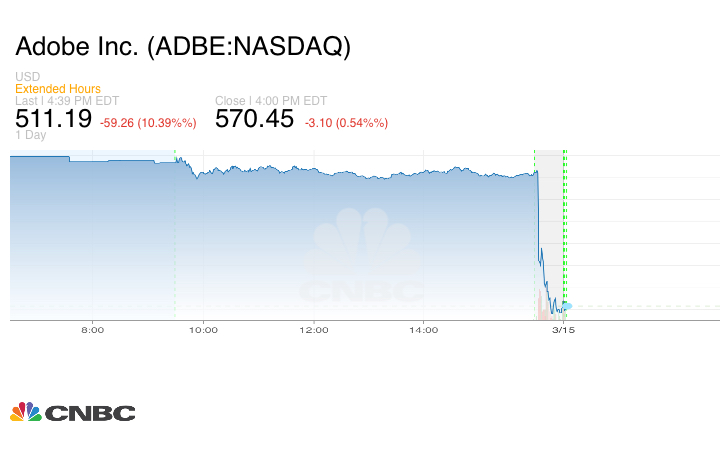Click the 1 Day range label
The image size is (720, 450).
pos(32,135)
